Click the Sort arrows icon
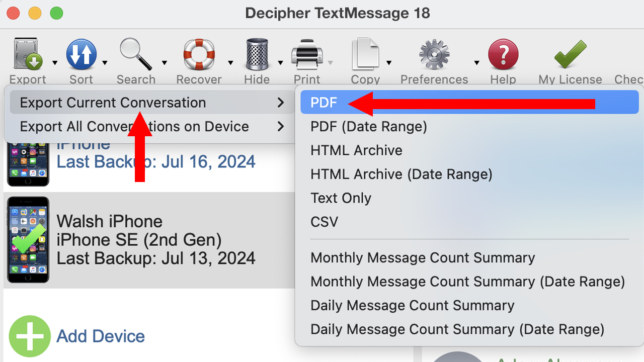Viewport: 644px width, 362px height. point(81,54)
